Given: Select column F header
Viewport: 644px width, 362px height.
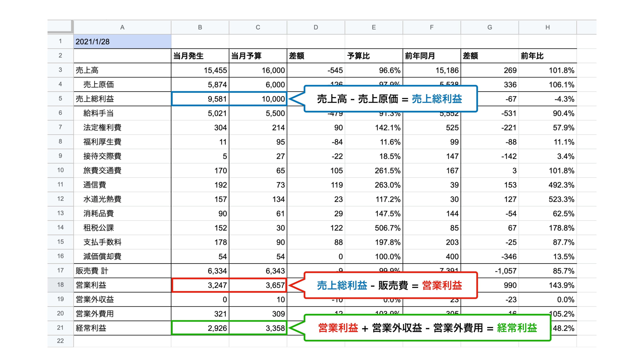Looking at the screenshot, I should click(432, 27).
